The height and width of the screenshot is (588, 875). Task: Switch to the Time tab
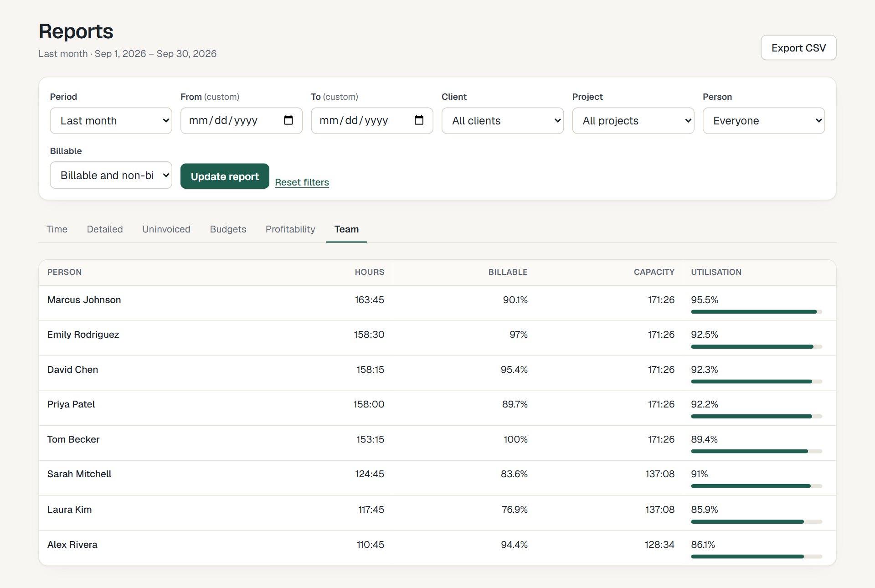(x=57, y=229)
